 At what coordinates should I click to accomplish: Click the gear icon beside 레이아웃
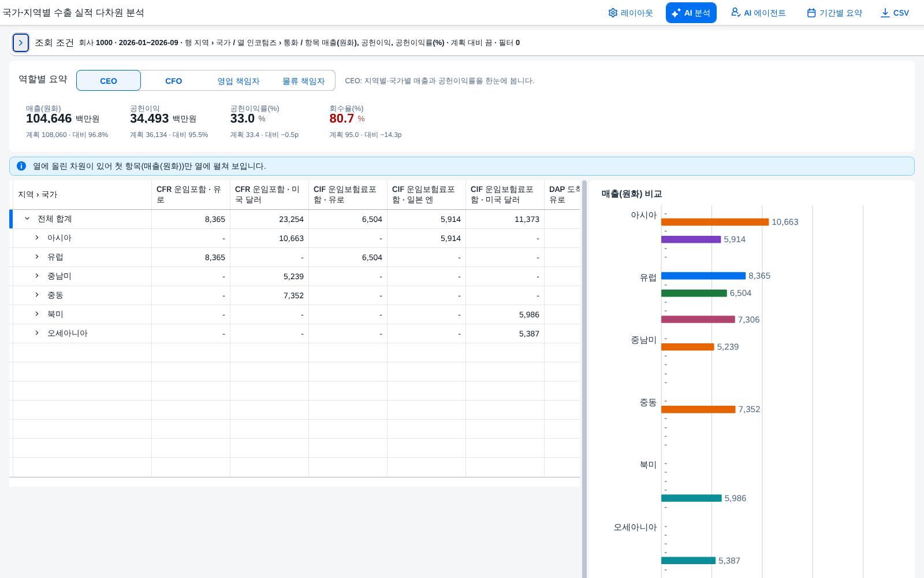[x=613, y=13]
